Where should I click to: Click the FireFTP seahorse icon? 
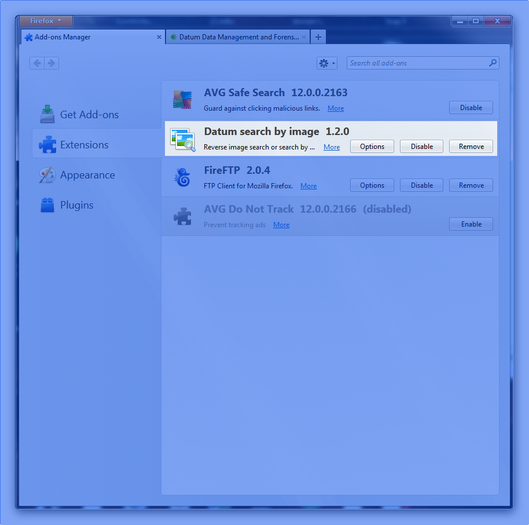click(183, 177)
